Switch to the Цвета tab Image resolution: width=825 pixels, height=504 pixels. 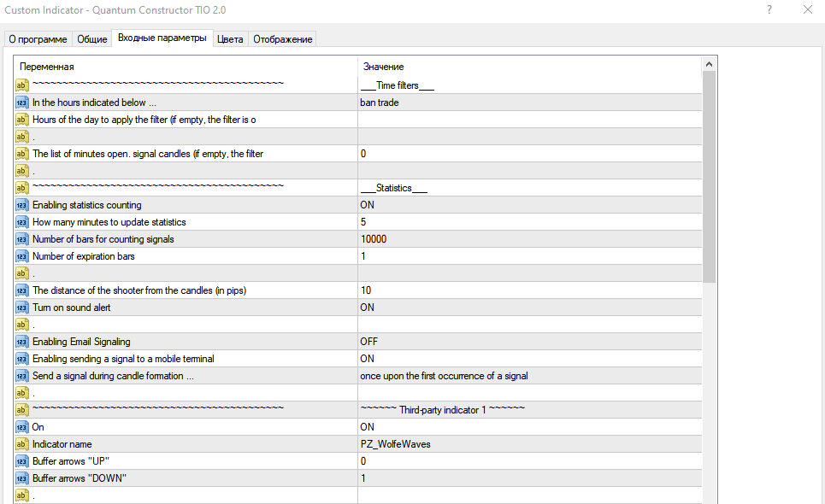tap(230, 39)
